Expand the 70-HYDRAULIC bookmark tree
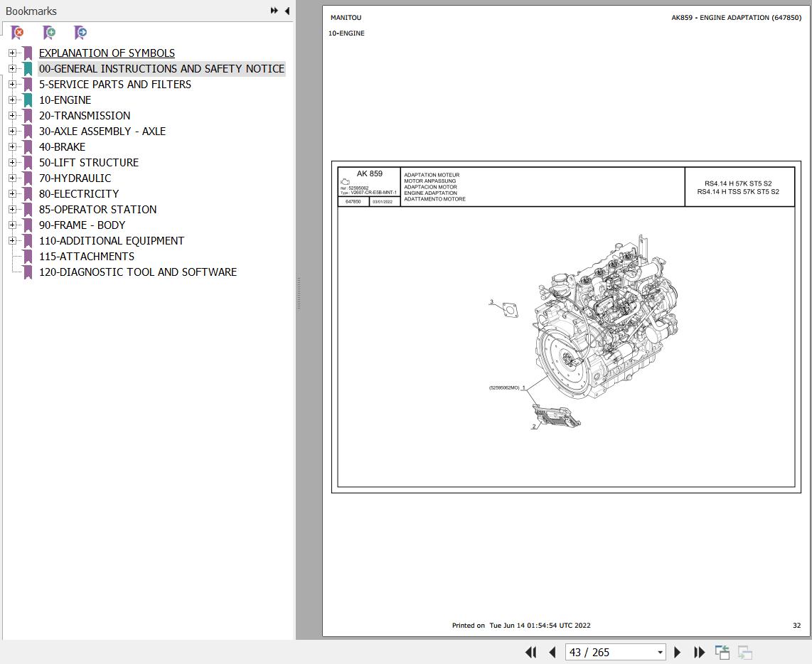 (12, 178)
